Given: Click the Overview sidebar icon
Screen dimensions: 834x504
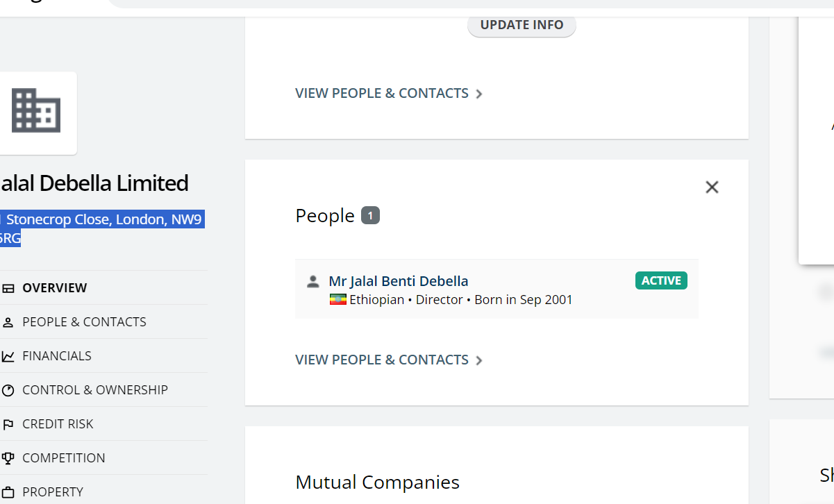Looking at the screenshot, I should point(8,288).
